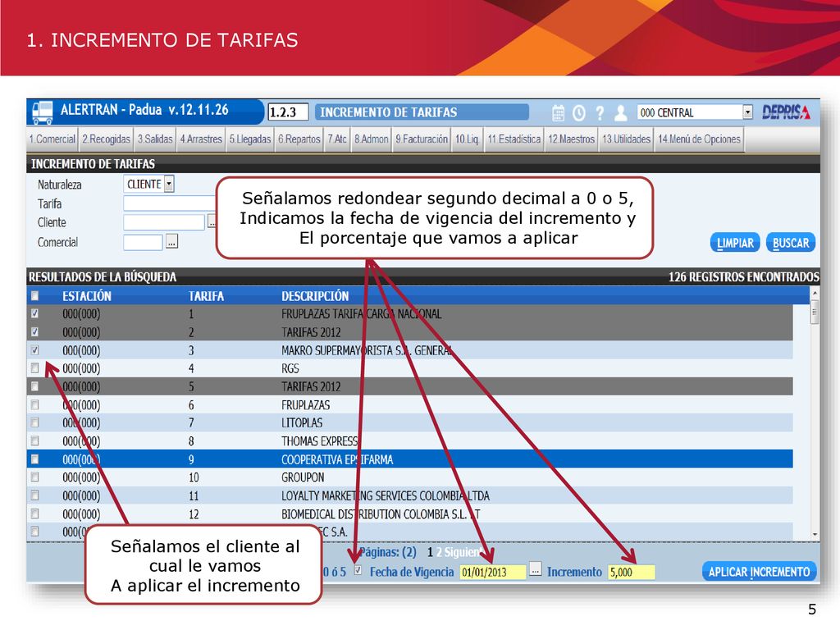Select row COOPERATIVA EPSIFARMA description text
This screenshot has width=840, height=630.
337,459
